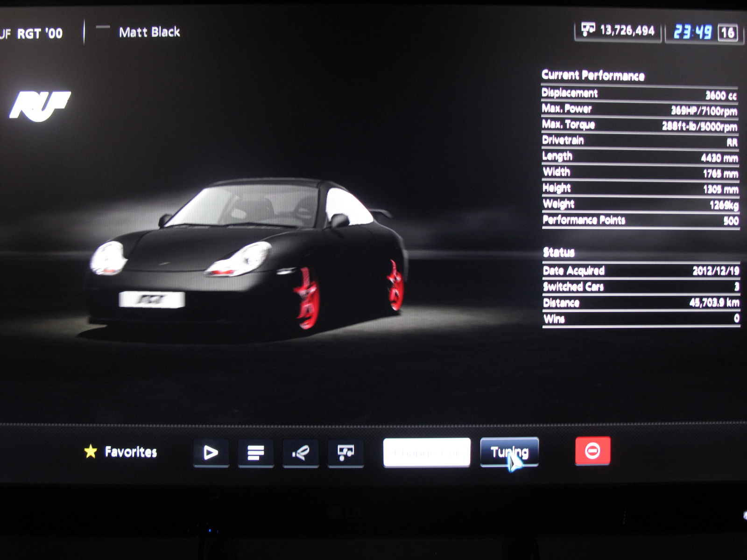Click the red exit icon button

(x=592, y=451)
